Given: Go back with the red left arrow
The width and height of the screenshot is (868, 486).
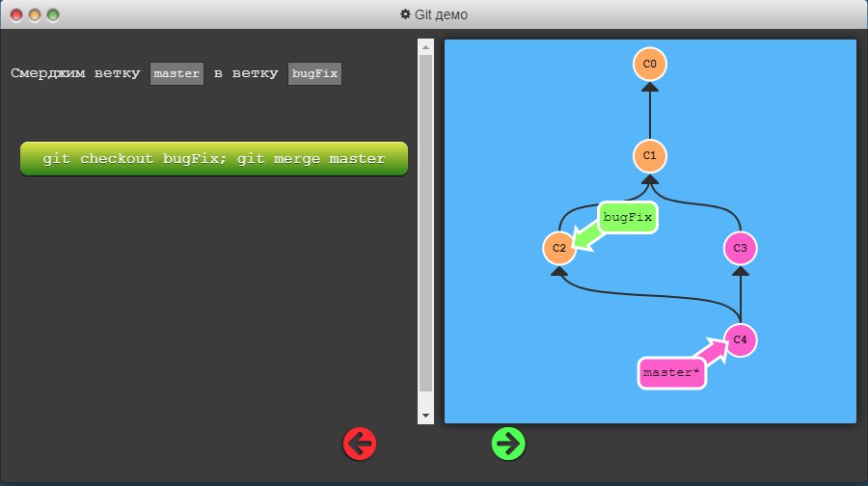Looking at the screenshot, I should (360, 444).
